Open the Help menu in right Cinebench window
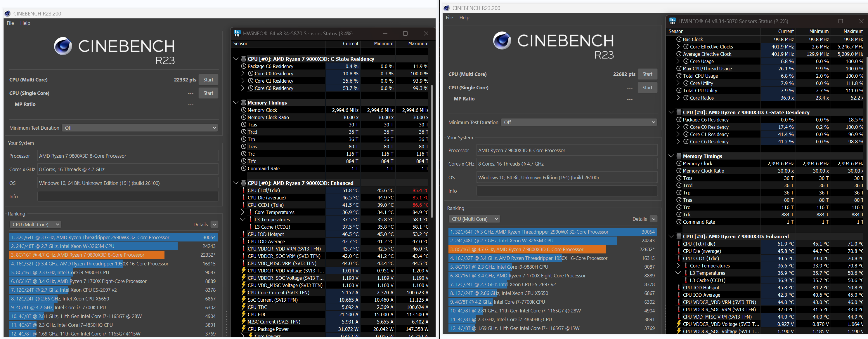 (x=464, y=18)
